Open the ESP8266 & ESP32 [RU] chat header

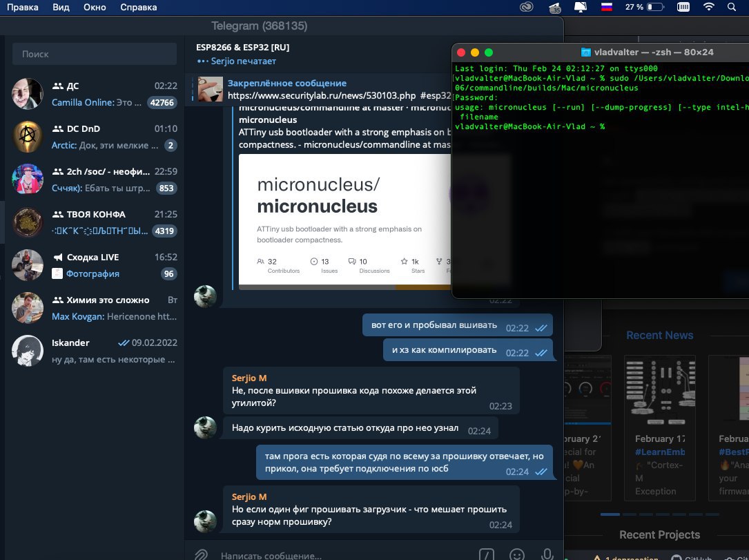(x=243, y=47)
